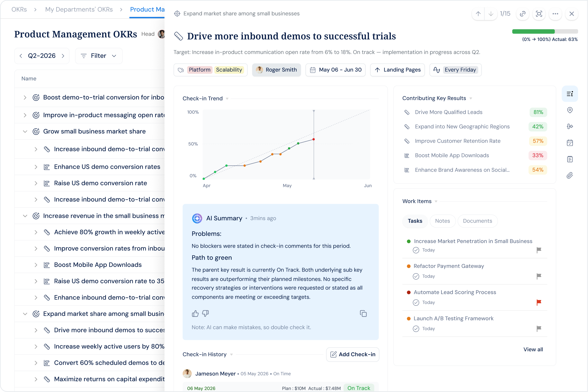
Task: Click the red flag on Automate Lead Scoring
Action: click(x=539, y=302)
